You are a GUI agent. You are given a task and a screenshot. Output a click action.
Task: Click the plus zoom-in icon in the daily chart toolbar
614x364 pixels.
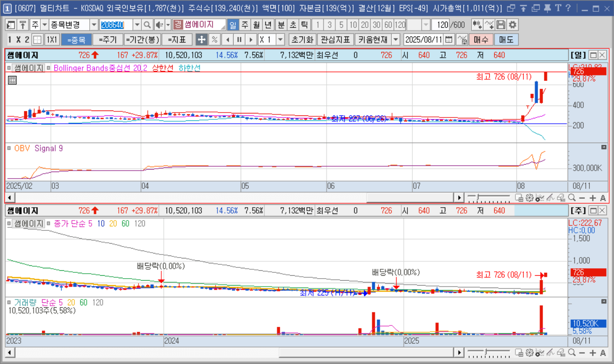pos(592,198)
